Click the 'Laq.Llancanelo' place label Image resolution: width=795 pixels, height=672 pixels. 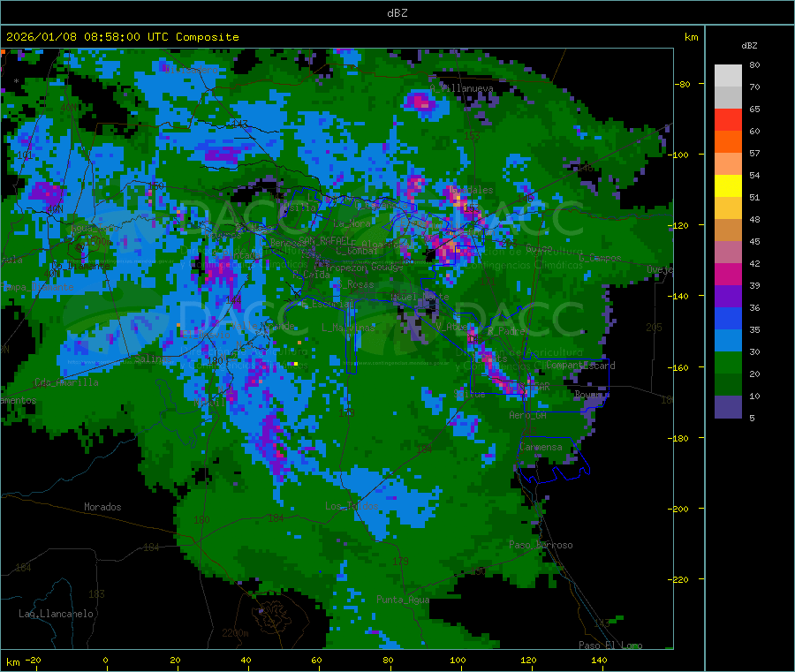pyautogui.click(x=56, y=614)
